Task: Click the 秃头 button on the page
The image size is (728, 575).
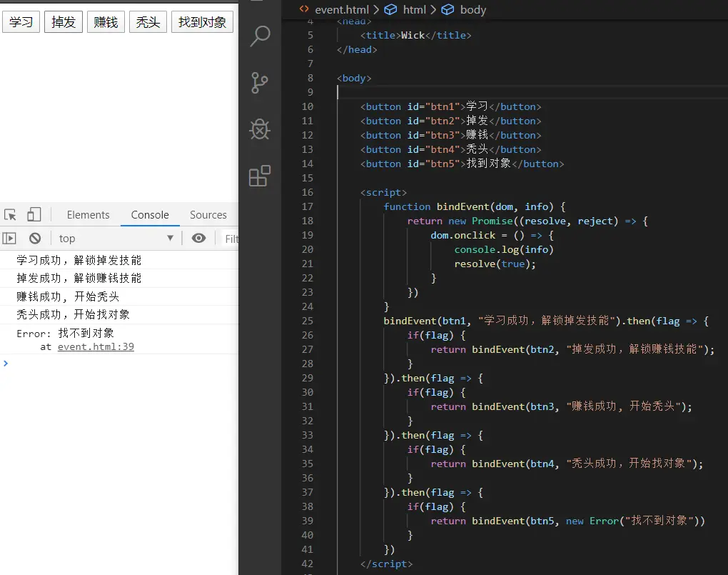Action: tap(148, 22)
